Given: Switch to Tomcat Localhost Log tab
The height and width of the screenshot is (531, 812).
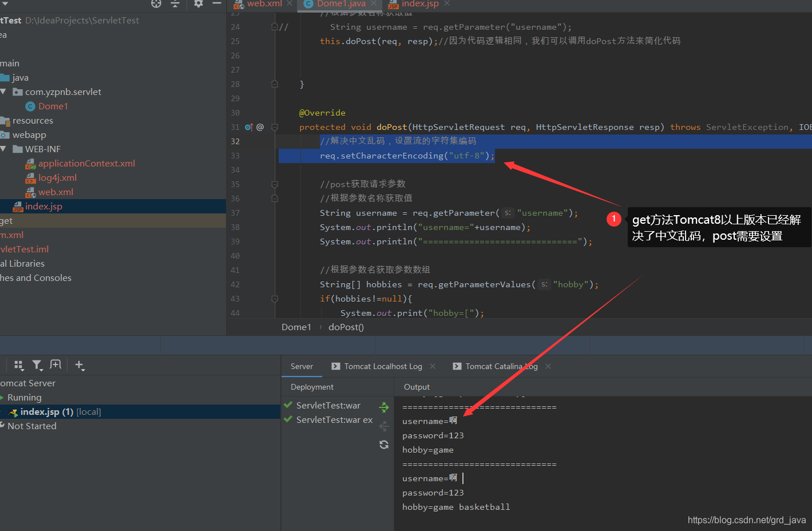Looking at the screenshot, I should [x=383, y=366].
